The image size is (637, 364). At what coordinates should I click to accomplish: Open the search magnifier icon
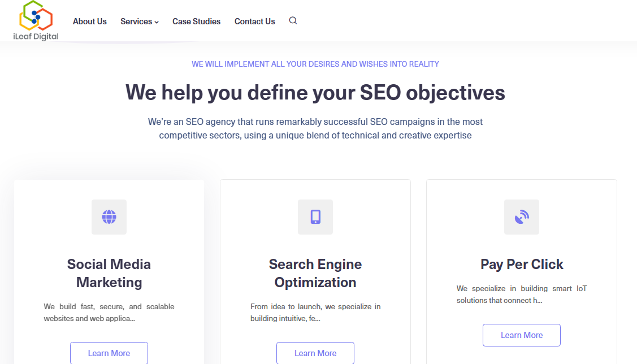293,21
